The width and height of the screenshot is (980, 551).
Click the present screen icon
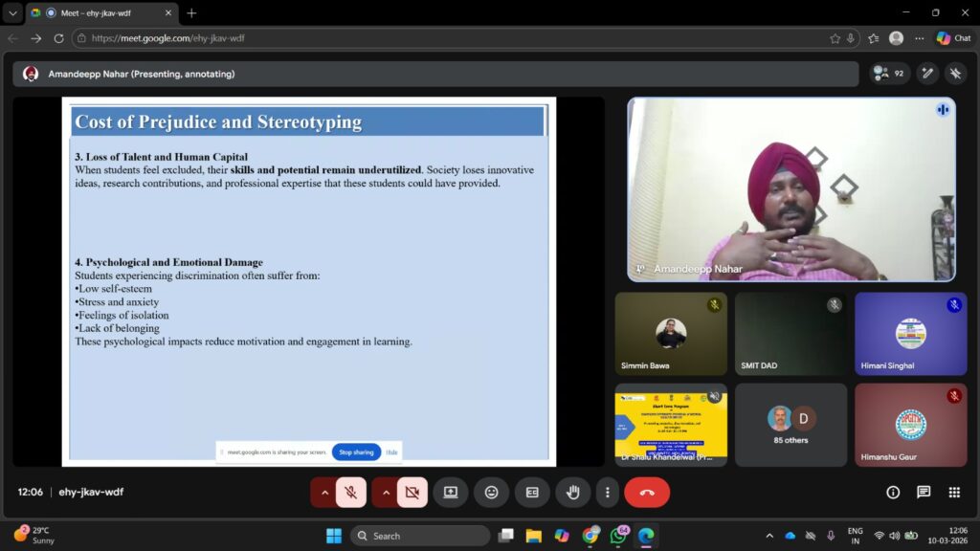point(450,492)
